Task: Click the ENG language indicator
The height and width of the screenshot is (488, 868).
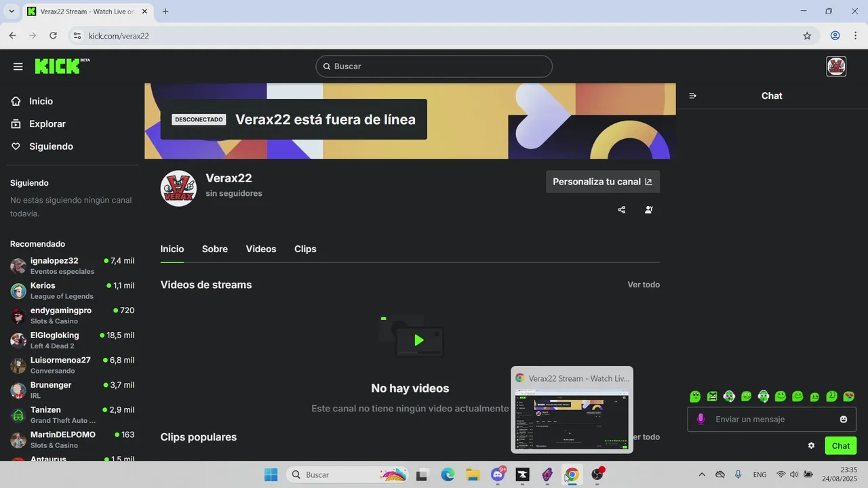Action: [759, 474]
